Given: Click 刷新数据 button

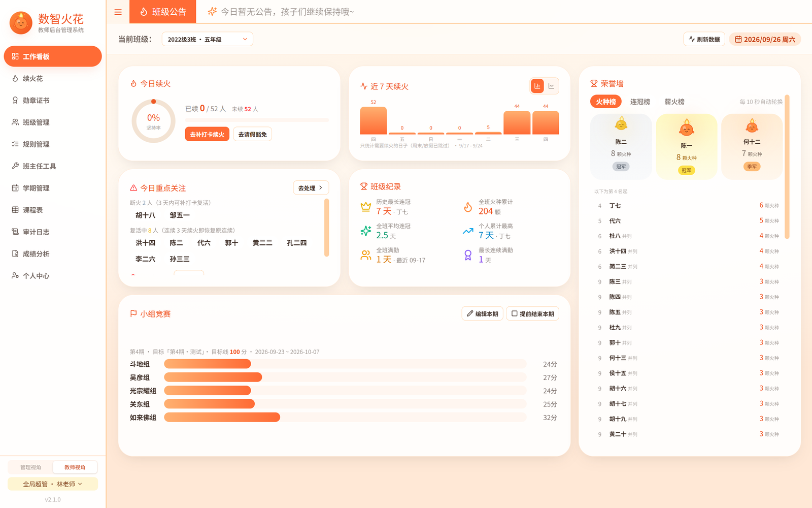Looking at the screenshot, I should click(x=704, y=39).
